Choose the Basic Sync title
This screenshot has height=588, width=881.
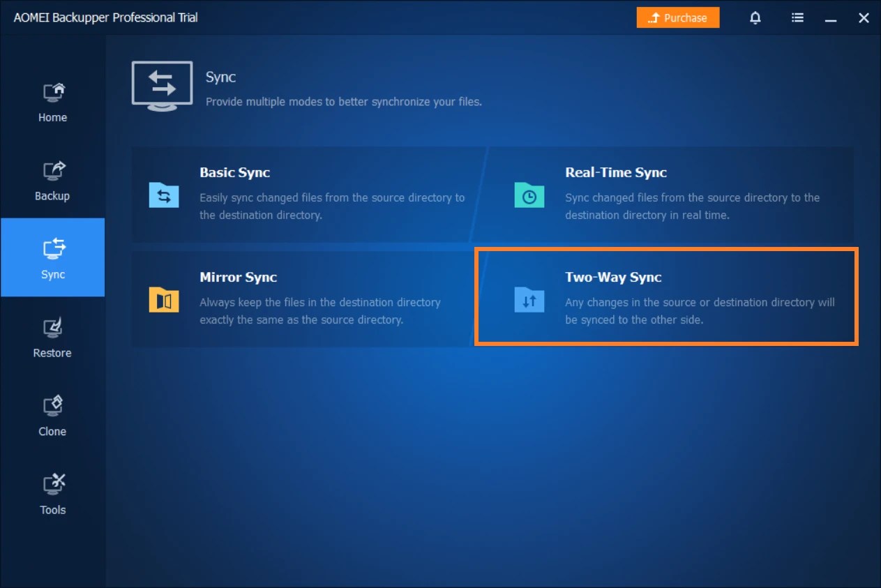[x=234, y=172]
